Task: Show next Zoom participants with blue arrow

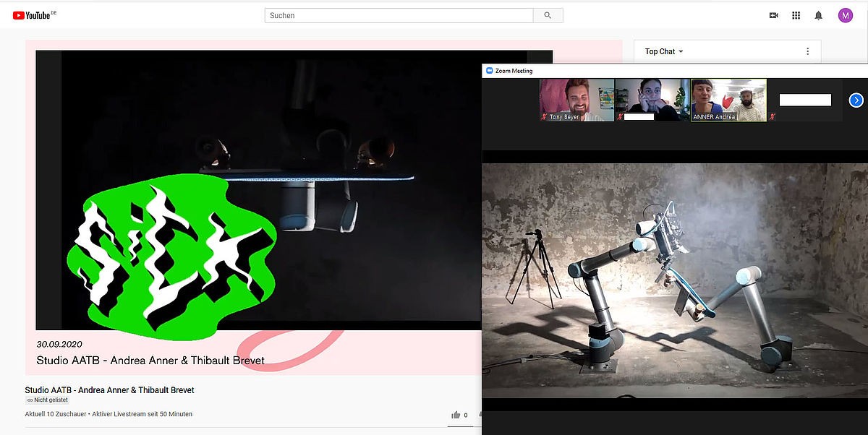Action: click(856, 100)
